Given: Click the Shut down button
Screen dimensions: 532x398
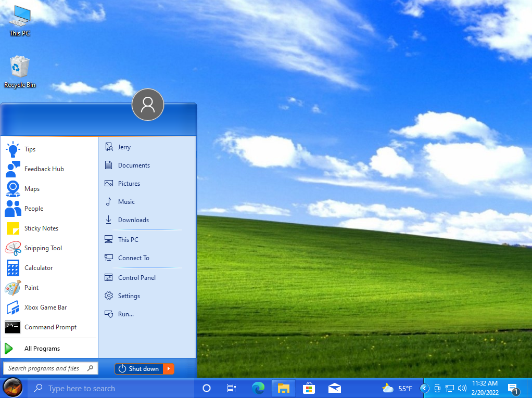Looking at the screenshot, I should tap(139, 369).
